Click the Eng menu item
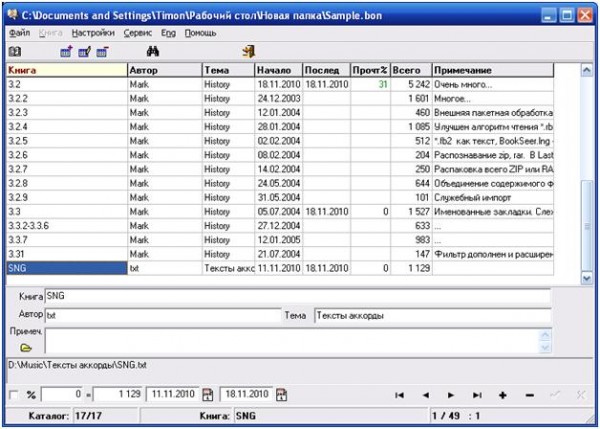 [168, 33]
